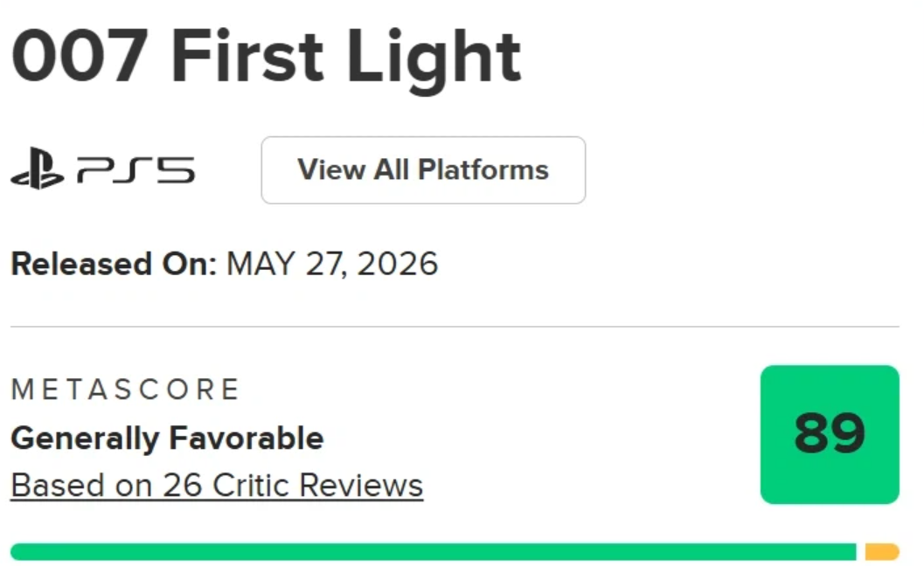
Task: Click the METASCORE heading label
Action: [125, 390]
